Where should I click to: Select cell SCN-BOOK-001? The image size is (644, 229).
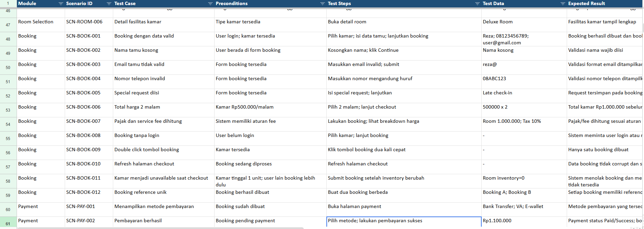[89, 39]
